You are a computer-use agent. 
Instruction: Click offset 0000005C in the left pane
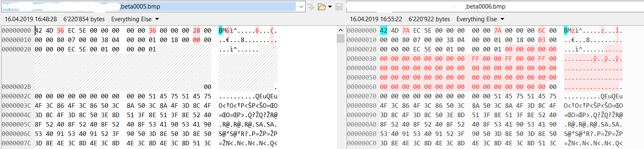pyautogui.click(x=16, y=125)
